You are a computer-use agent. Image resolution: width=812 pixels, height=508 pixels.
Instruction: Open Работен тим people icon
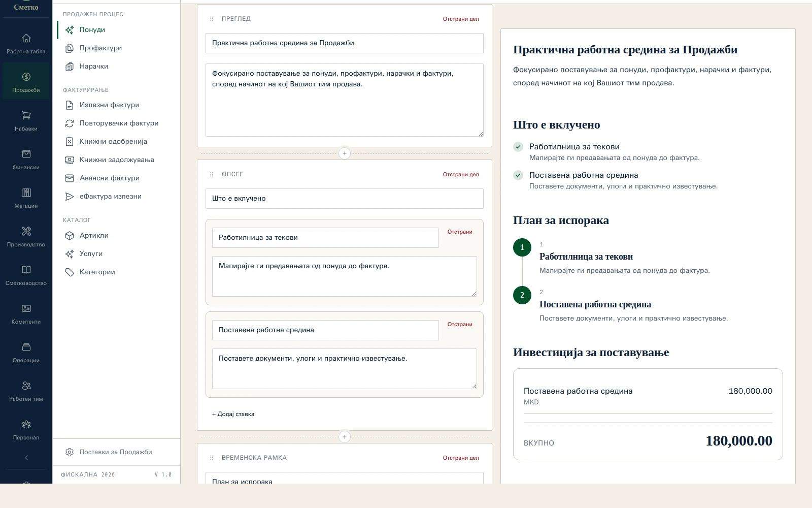[26, 386]
